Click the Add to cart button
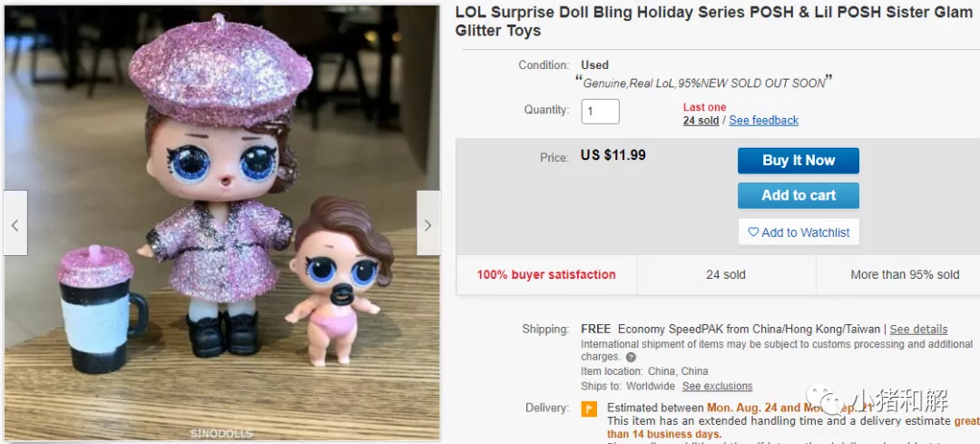The width and height of the screenshot is (980, 444). point(799,195)
